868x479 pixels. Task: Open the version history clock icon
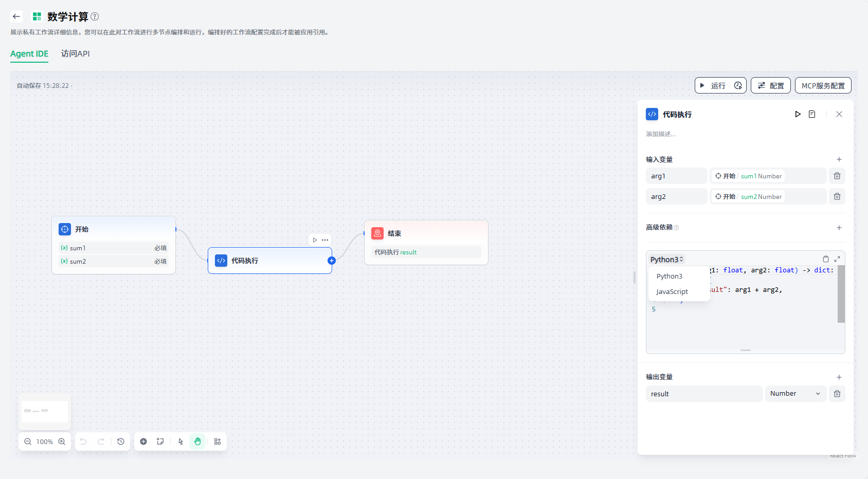point(121,441)
